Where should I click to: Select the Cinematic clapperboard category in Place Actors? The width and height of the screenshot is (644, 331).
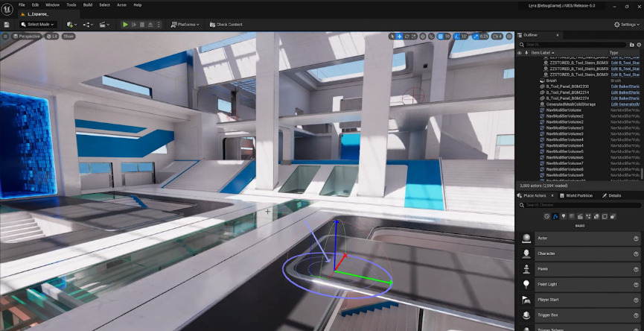point(580,216)
